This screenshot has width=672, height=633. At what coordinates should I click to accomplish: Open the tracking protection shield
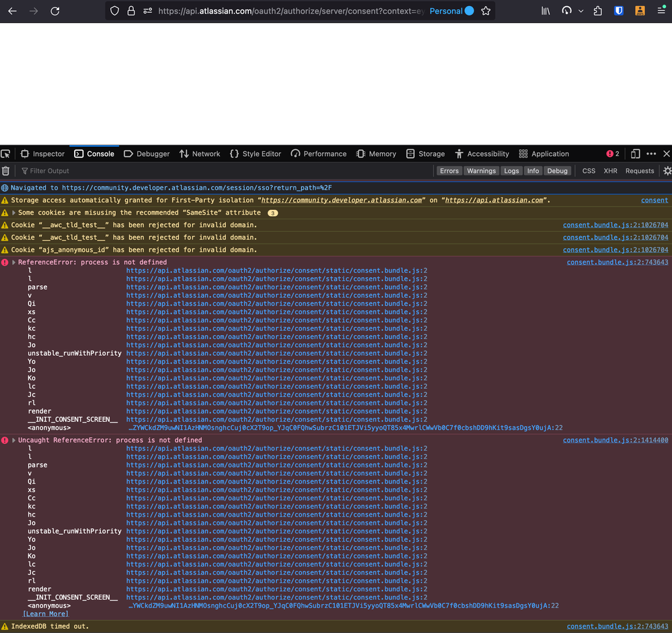pyautogui.click(x=114, y=11)
